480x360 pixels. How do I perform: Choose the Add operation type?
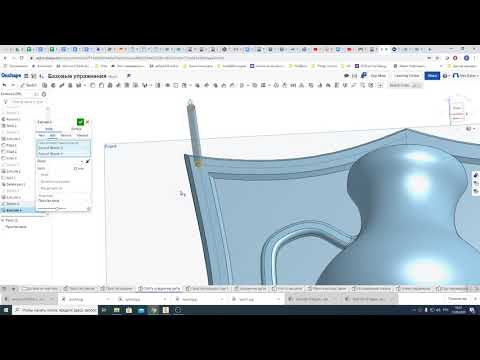[52, 135]
